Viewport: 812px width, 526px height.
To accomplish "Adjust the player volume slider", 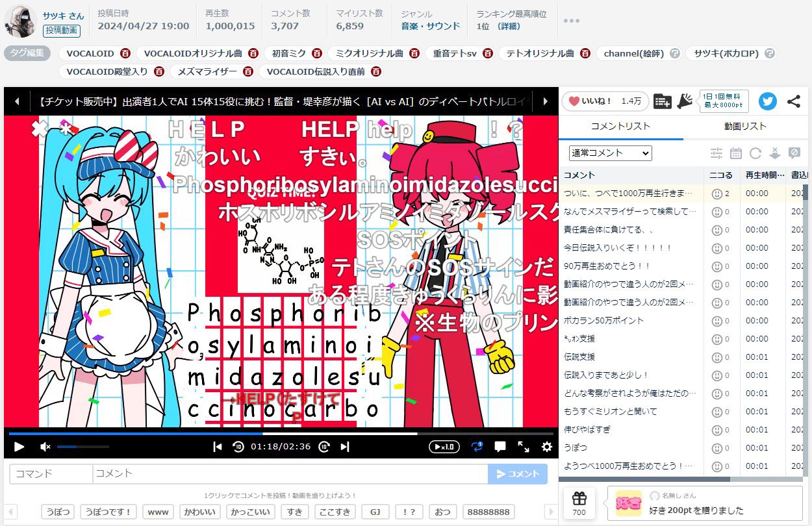I will 82,447.
